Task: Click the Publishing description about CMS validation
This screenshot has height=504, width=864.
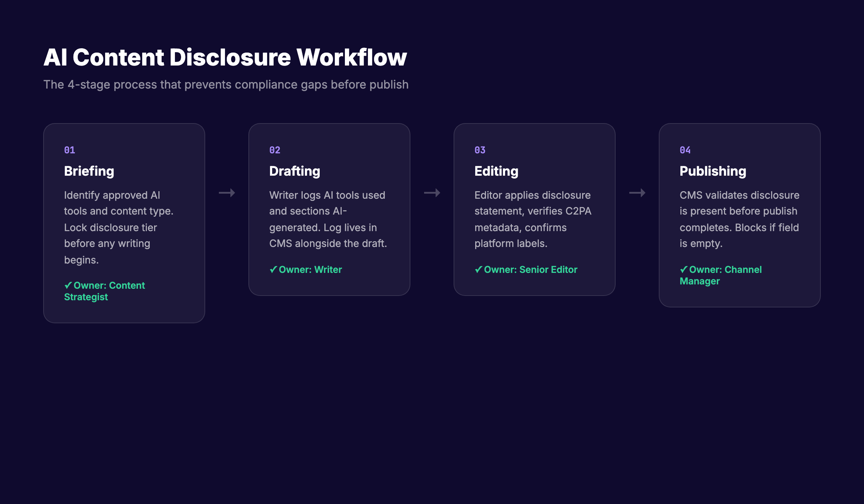Action: point(739,219)
